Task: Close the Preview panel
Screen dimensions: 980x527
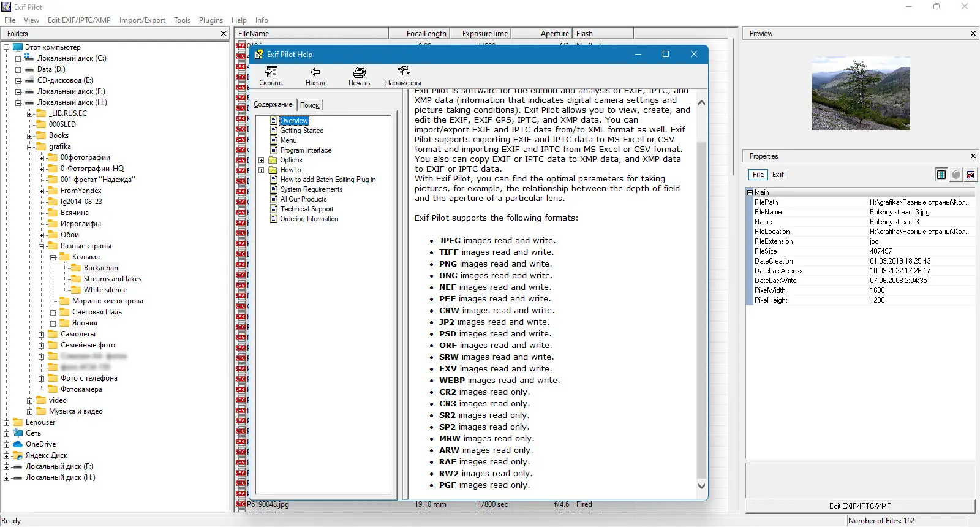Action: (x=973, y=34)
